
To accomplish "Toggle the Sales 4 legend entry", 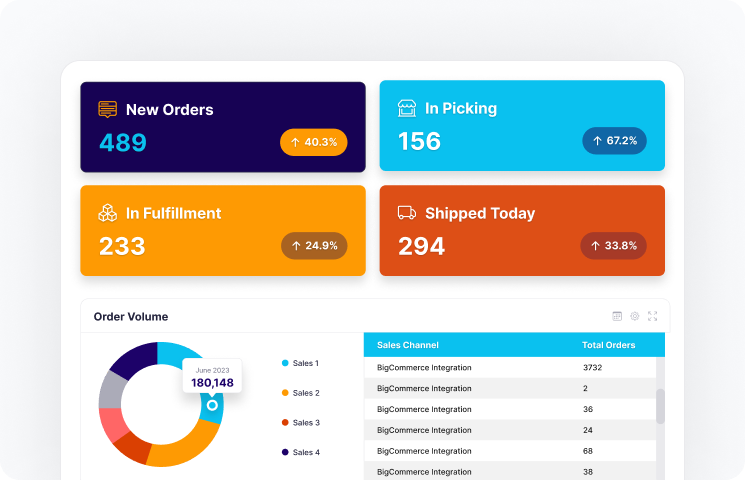I will pos(301,452).
